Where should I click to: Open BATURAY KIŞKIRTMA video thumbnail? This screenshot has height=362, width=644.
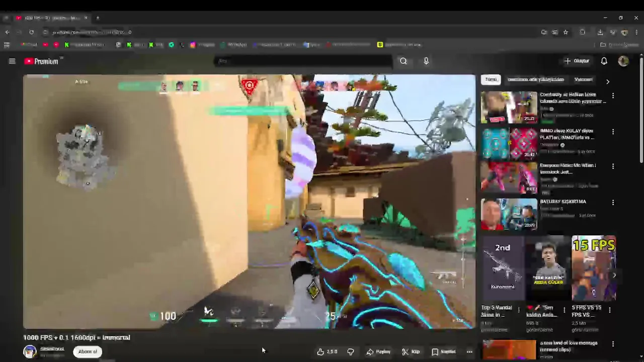[x=509, y=214]
